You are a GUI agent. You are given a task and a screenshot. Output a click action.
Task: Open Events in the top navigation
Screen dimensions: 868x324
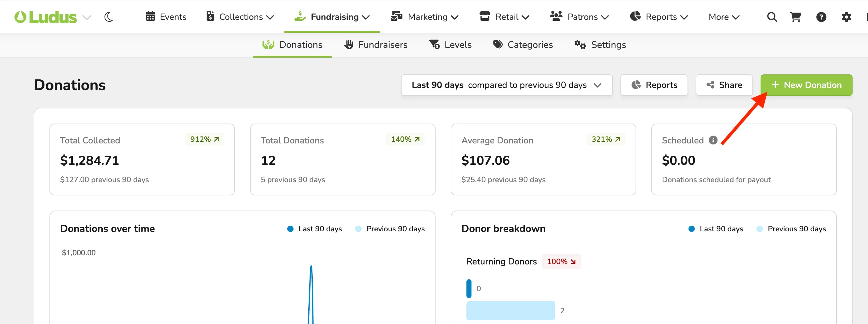tap(166, 17)
